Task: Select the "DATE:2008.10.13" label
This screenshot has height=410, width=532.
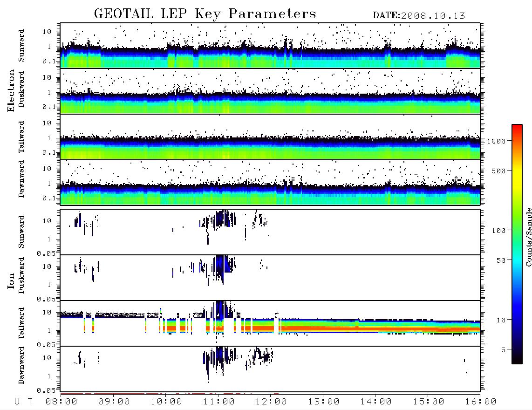Action: pos(419,15)
